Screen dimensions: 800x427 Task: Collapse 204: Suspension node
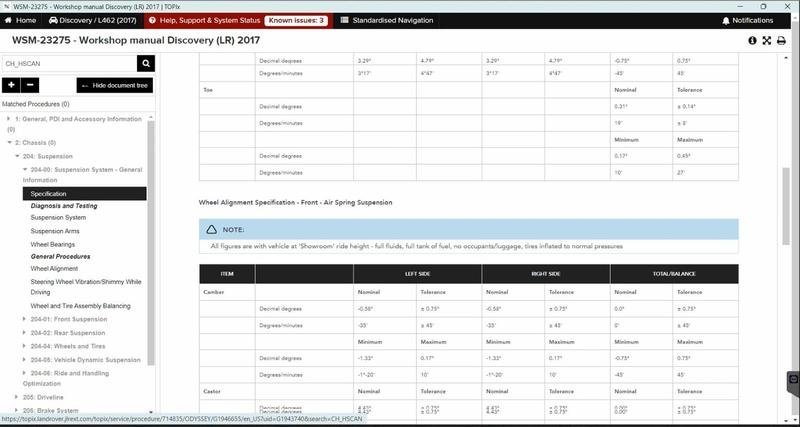click(17, 156)
